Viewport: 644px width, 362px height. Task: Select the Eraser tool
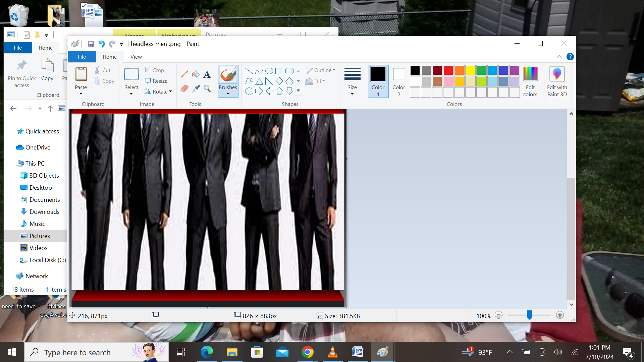tap(184, 88)
